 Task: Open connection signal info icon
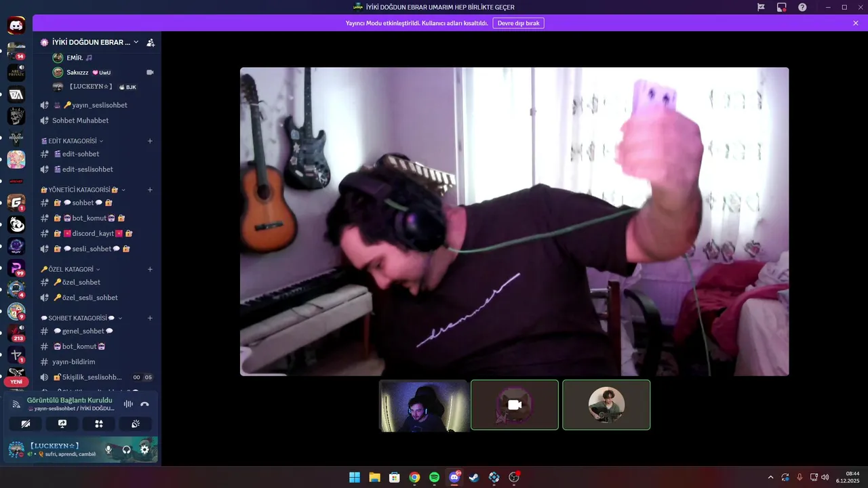pyautogui.click(x=16, y=404)
